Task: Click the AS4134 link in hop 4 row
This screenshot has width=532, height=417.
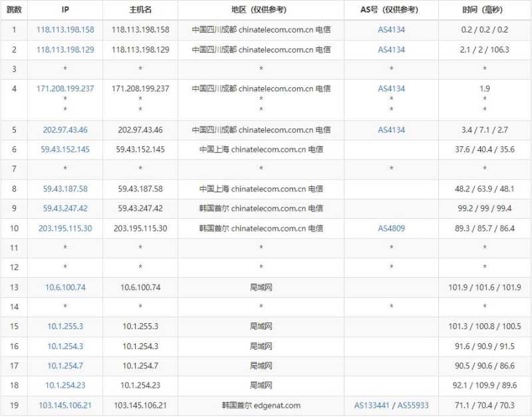Action: (391, 88)
